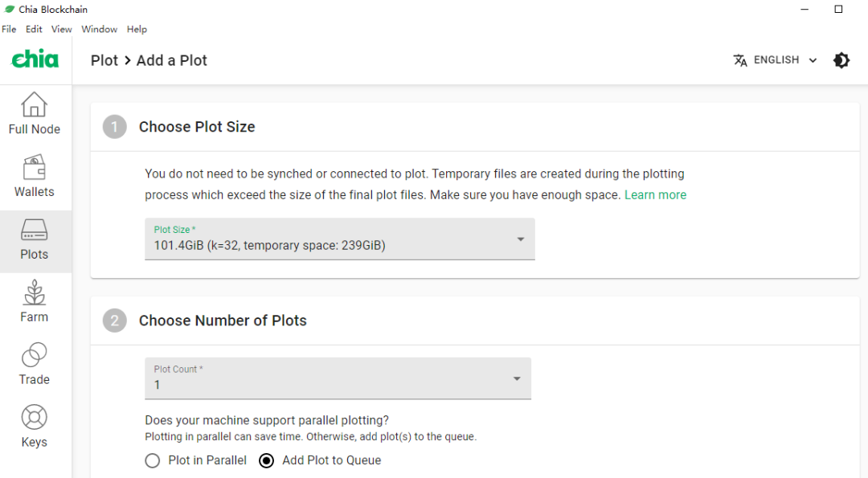The width and height of the screenshot is (868, 478).
Task: Expand the Plot Size dropdown
Action: [x=340, y=239]
